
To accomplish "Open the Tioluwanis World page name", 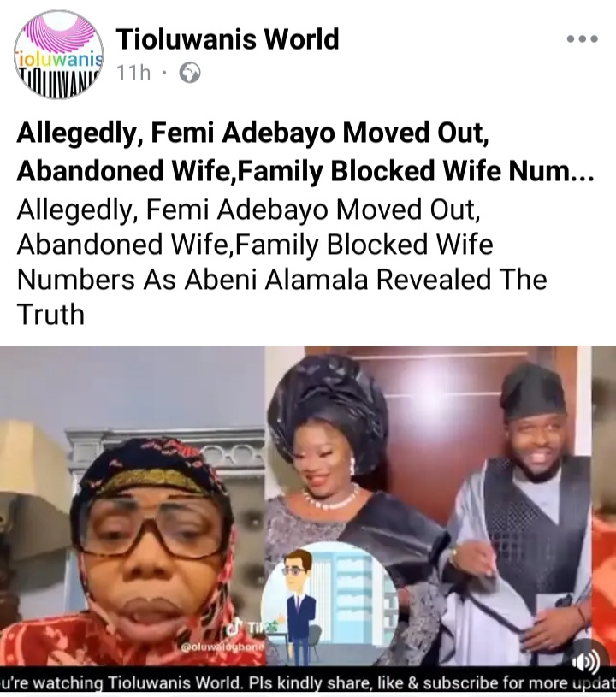I will [x=228, y=39].
